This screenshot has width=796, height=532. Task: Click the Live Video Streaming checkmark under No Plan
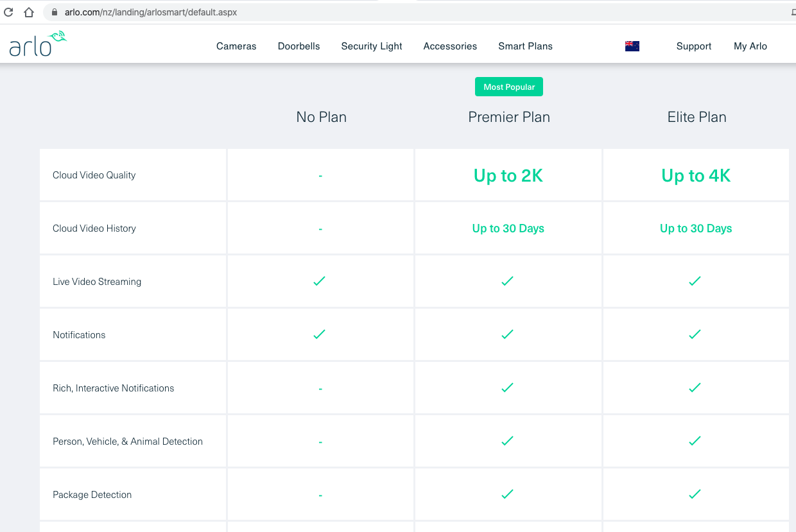coord(319,281)
